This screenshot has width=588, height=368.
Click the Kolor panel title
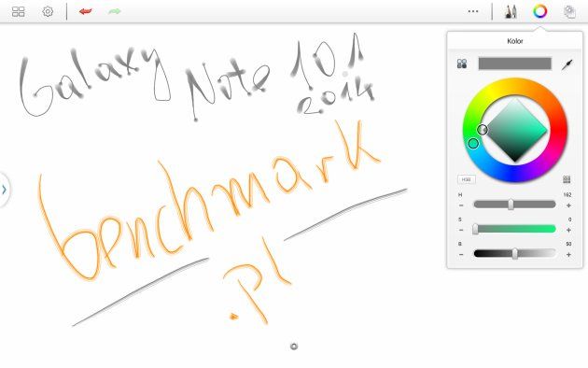click(x=515, y=41)
